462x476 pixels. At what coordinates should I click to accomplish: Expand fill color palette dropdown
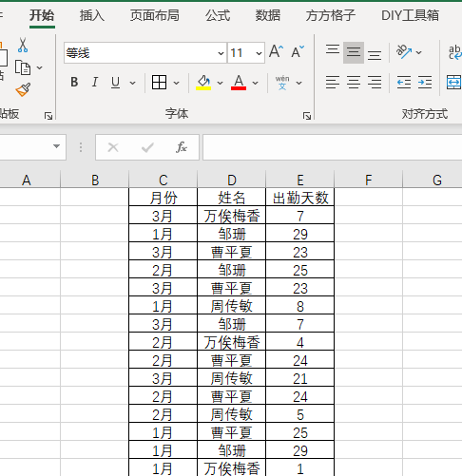pos(220,83)
